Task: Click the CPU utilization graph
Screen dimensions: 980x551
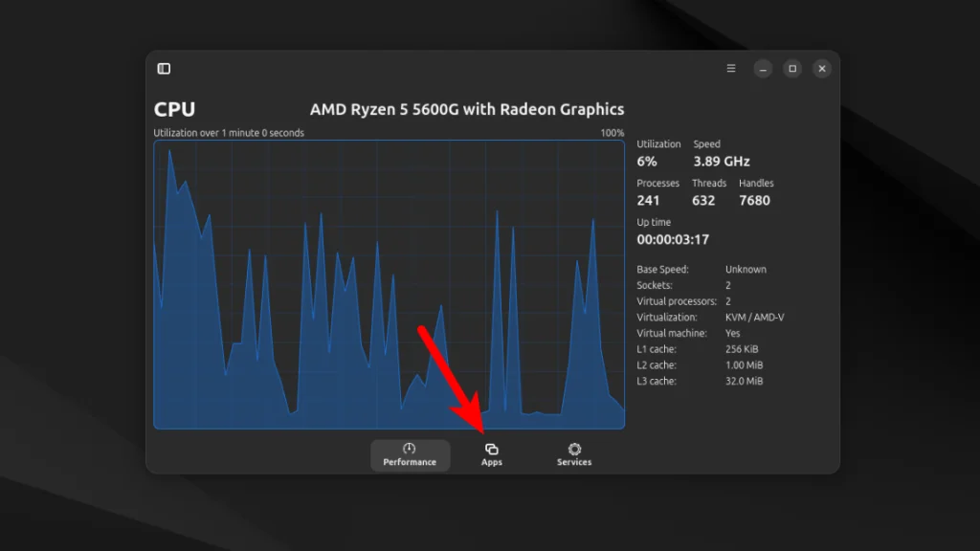Action: click(x=389, y=285)
